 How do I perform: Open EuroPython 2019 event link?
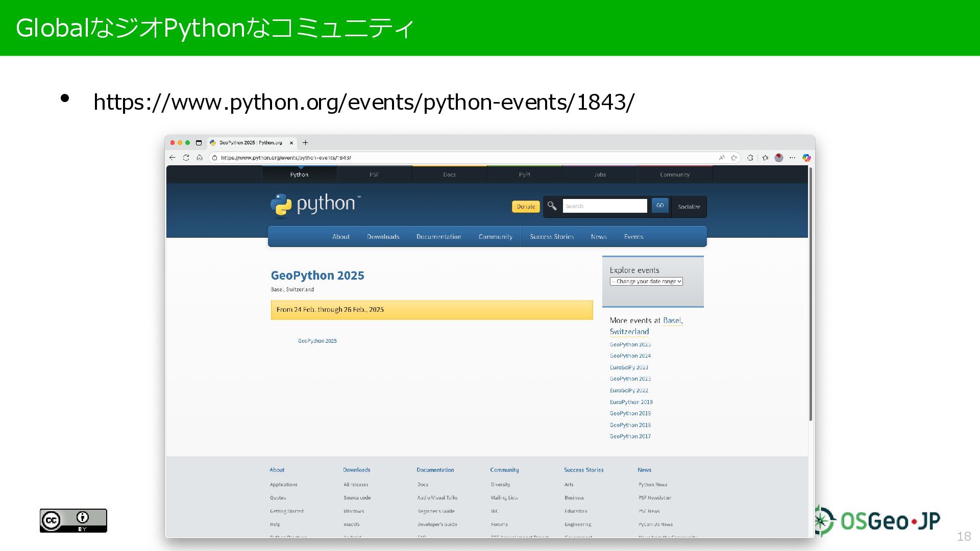(631, 402)
